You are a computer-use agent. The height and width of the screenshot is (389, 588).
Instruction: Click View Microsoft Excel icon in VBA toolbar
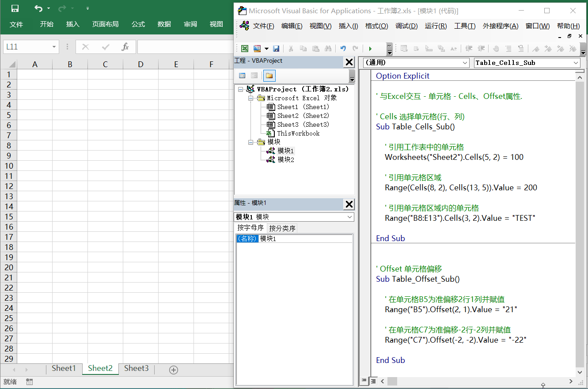(244, 49)
